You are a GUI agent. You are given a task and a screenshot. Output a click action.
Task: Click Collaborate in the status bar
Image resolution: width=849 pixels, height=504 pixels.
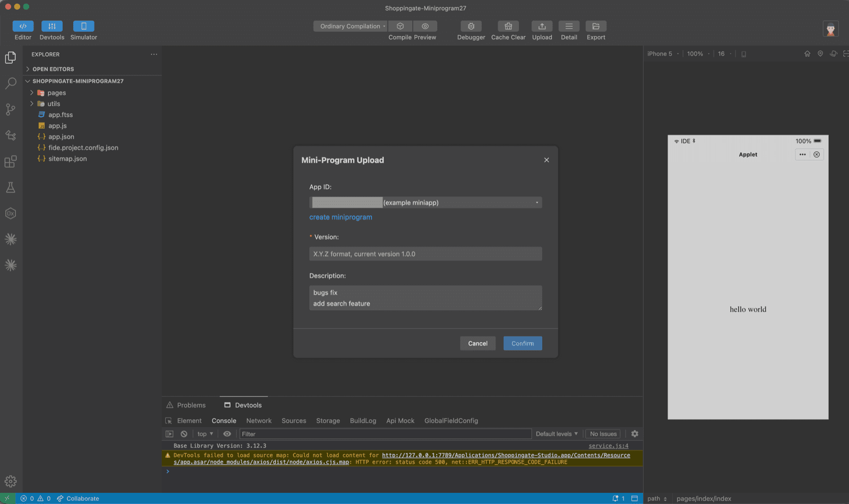click(78, 499)
